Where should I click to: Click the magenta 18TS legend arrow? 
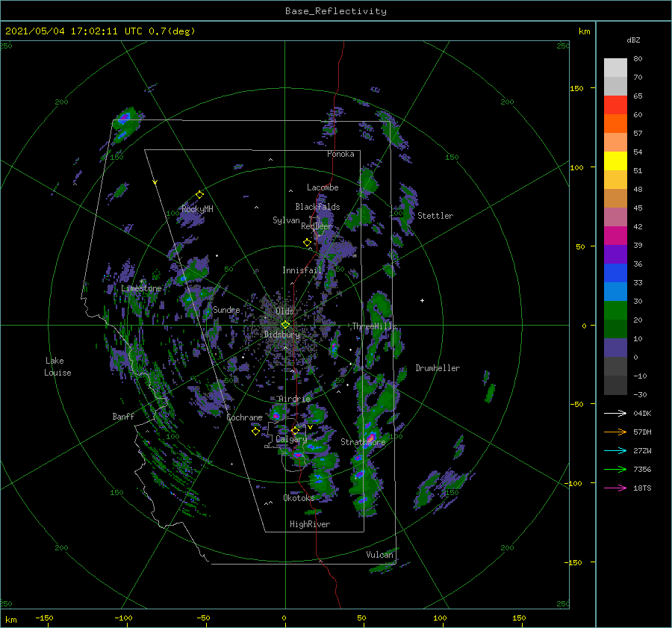[615, 488]
